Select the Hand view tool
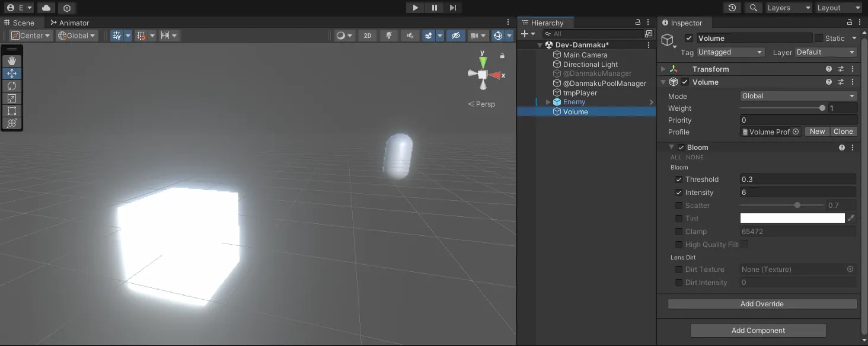 11,61
